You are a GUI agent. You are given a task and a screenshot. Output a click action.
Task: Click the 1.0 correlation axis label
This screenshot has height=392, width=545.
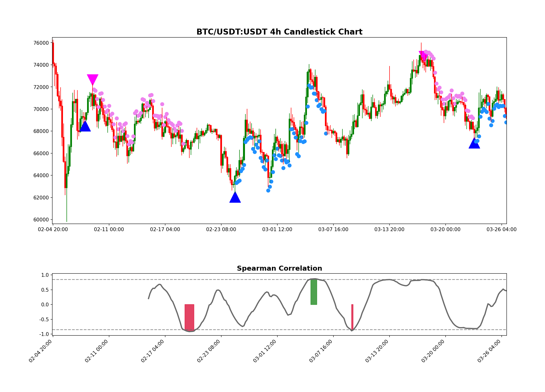click(x=45, y=275)
